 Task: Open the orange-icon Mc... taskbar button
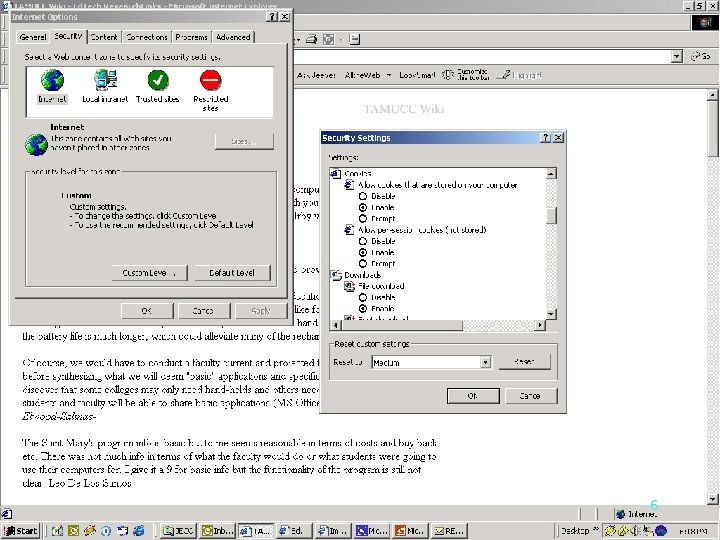(x=411, y=531)
